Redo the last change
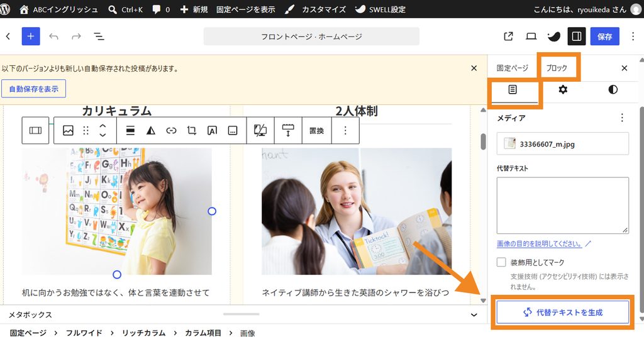The image size is (644, 337). pos(76,36)
